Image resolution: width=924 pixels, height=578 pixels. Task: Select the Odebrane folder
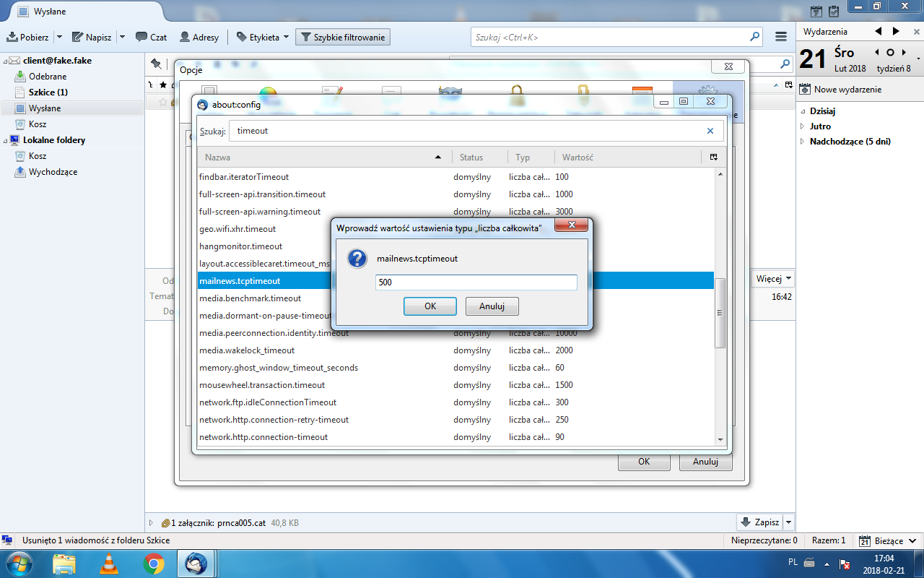[48, 77]
